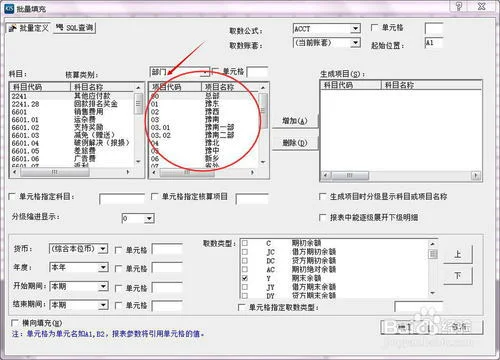Select project 01 豫东

(204, 104)
